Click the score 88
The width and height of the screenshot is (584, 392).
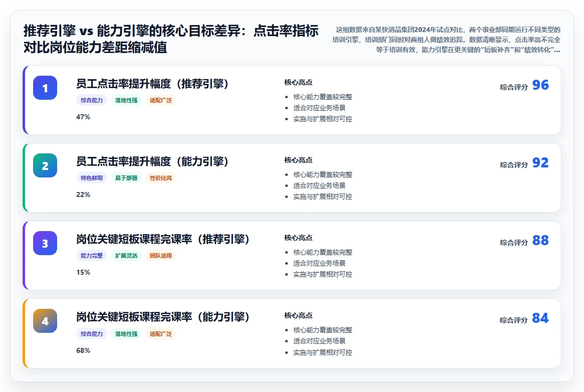(x=540, y=241)
